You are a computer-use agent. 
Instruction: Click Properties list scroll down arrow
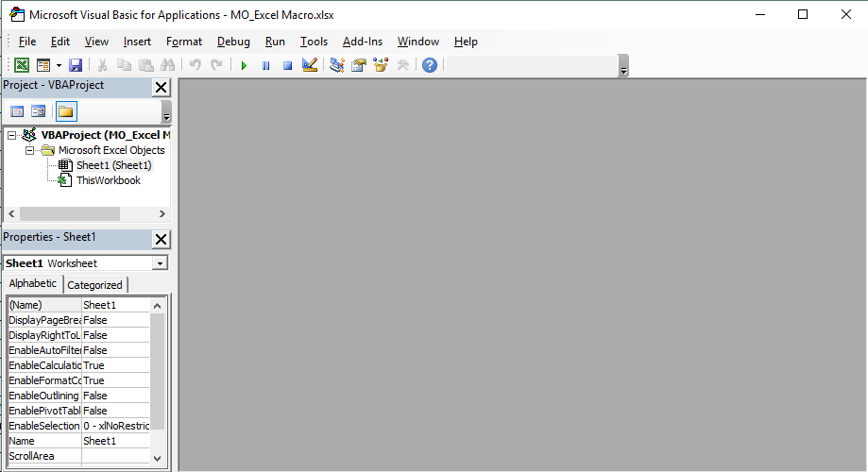coord(157,458)
